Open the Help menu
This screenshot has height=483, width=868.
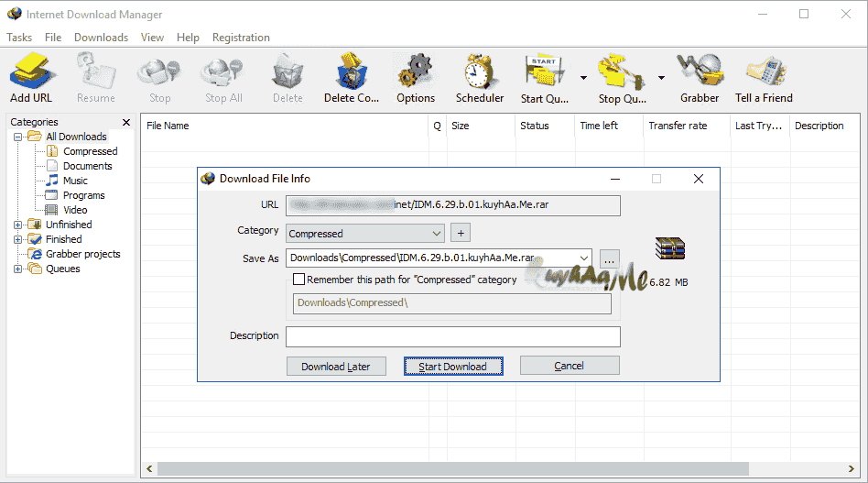click(x=188, y=37)
